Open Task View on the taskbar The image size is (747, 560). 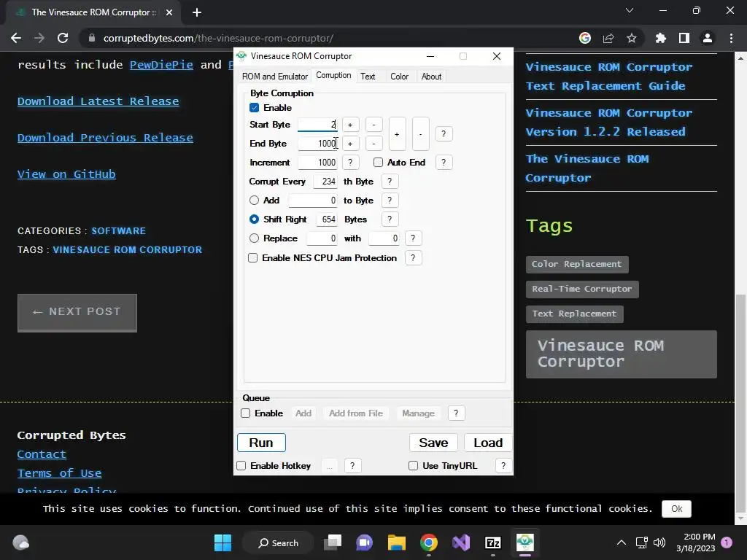(333, 542)
